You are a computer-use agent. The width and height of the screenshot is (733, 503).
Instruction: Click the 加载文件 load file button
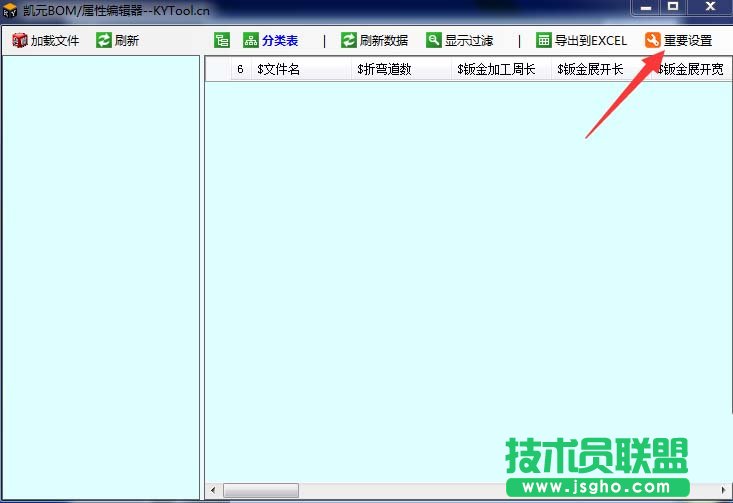46,41
